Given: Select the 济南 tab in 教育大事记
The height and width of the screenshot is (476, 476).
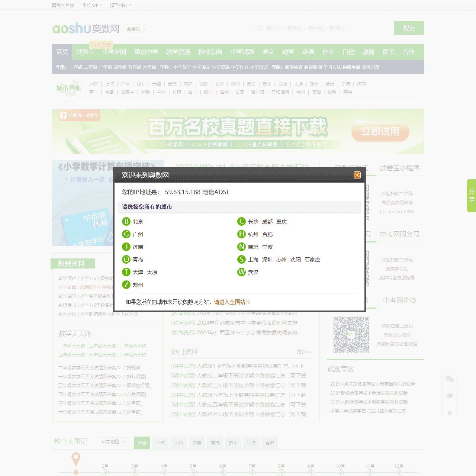Looking at the screenshot, I should coord(197,443).
